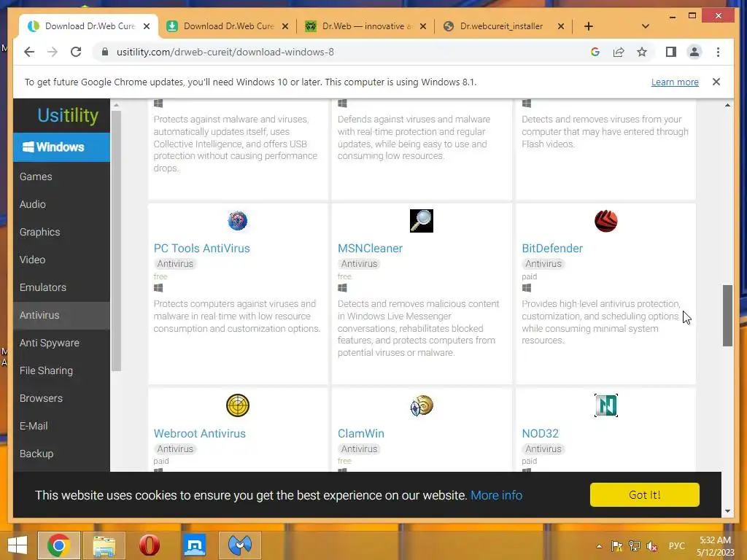747x560 pixels.
Task: Click the Webroot Antivirus radar icon
Action: point(237,405)
